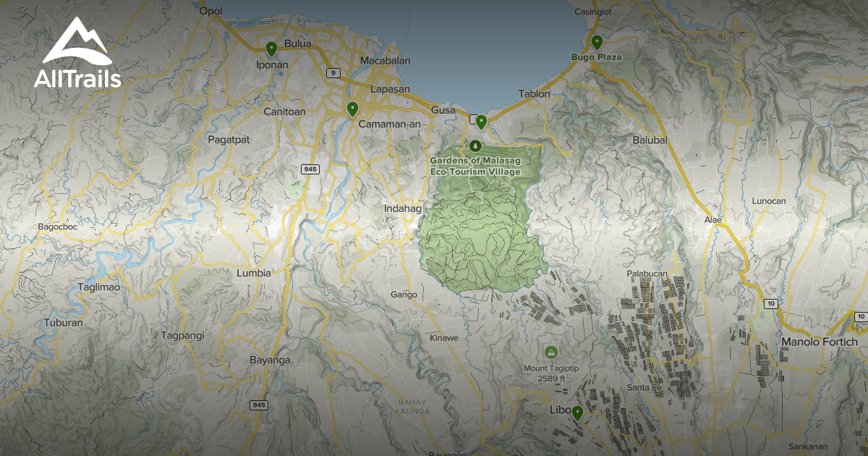Select the 945 route shield near Canitoan
The width and height of the screenshot is (868, 456).
pos(311,168)
